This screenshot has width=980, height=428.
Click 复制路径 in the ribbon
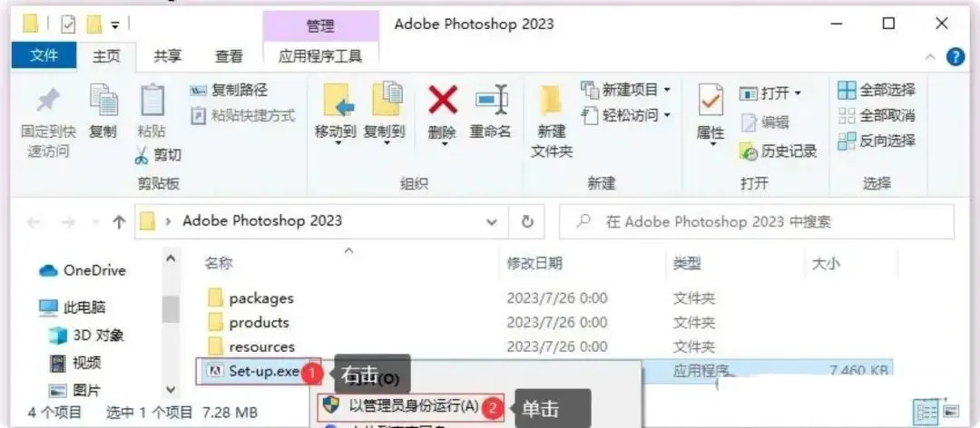pyautogui.click(x=229, y=90)
